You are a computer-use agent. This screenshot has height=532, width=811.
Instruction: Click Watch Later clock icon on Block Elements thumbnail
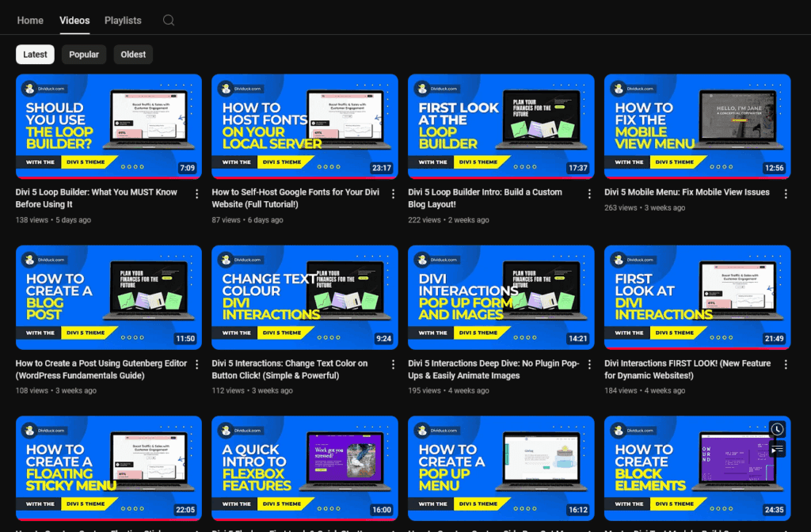point(777,430)
